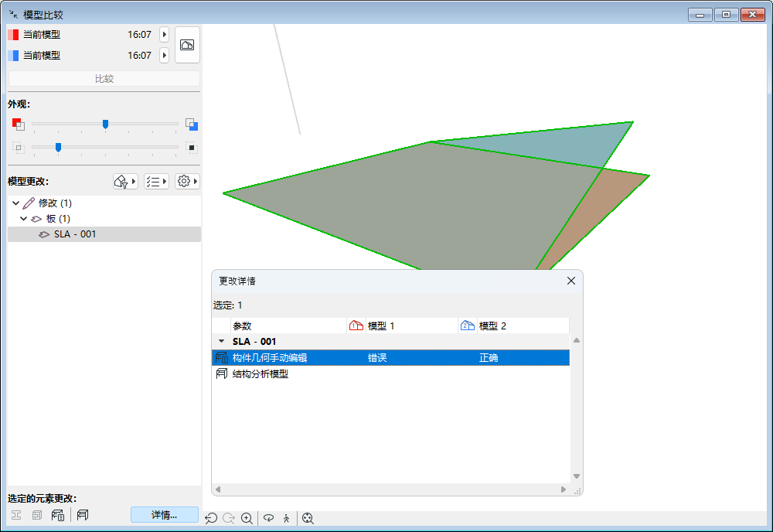The width and height of the screenshot is (773, 532).
Task: Click the red 模型 1 house icon
Action: (x=356, y=326)
